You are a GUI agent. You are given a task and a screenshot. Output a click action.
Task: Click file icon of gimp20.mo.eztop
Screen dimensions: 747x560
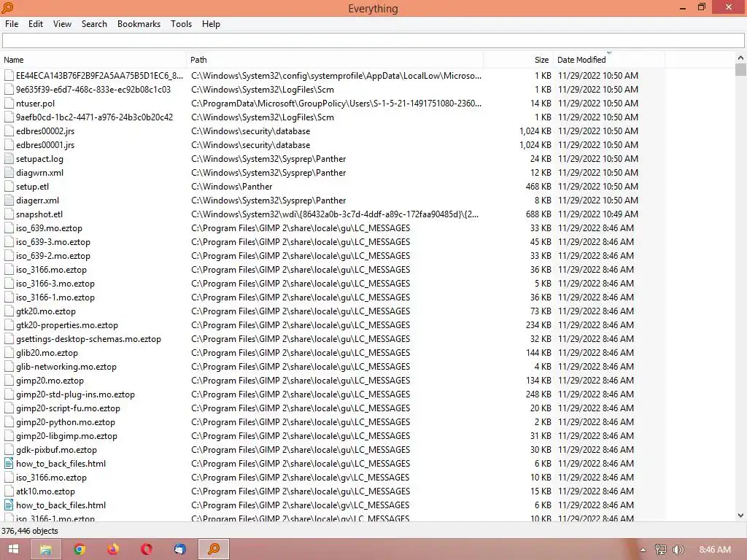9,381
